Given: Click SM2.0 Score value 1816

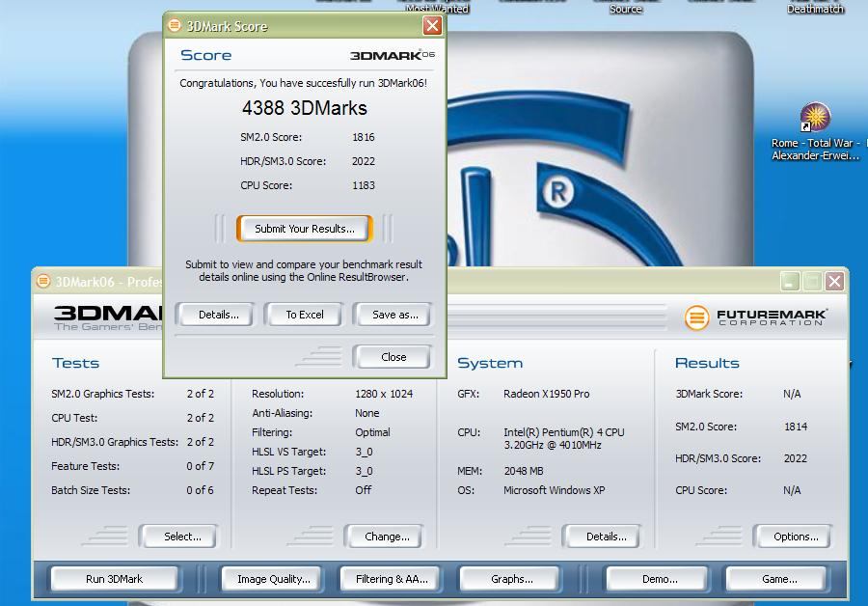Looking at the screenshot, I should [x=364, y=137].
